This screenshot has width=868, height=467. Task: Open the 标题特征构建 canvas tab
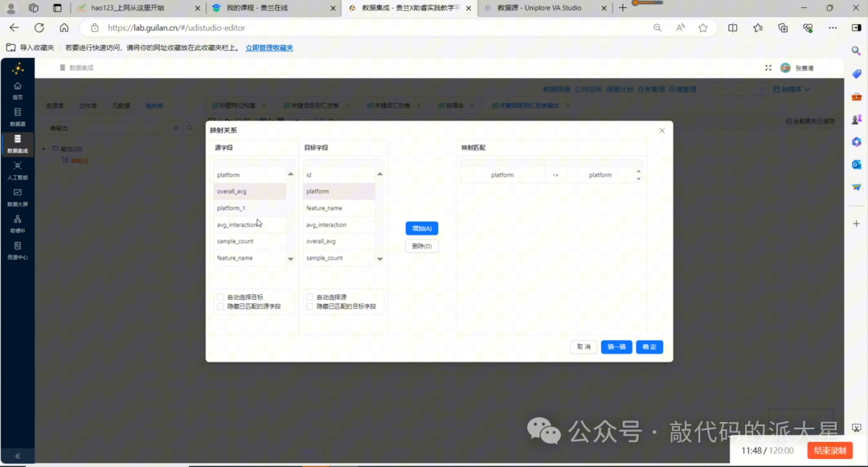(x=237, y=105)
